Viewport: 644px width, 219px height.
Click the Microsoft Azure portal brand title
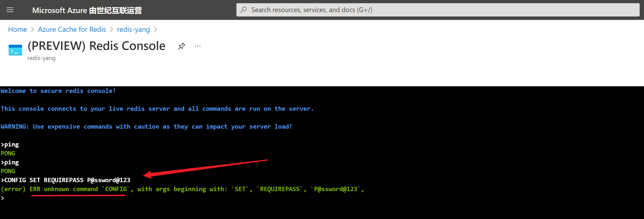click(87, 10)
